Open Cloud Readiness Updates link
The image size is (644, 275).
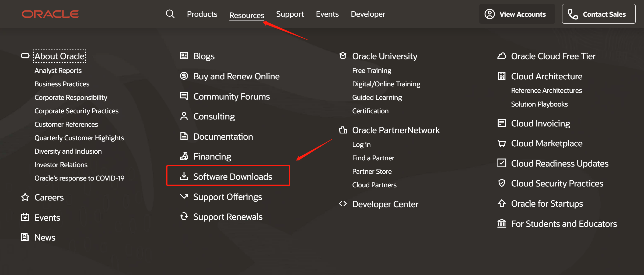click(x=560, y=163)
